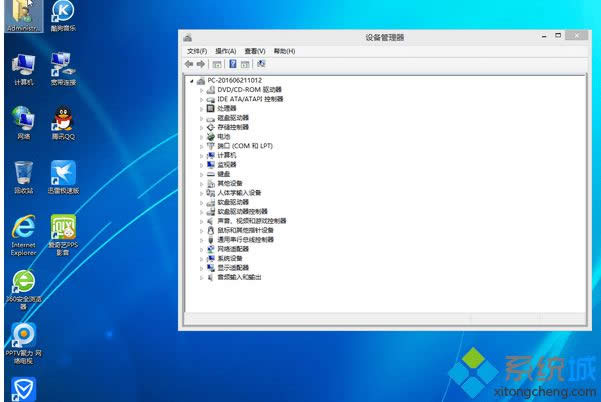Viewport: 601px width, 402px height.
Task: Expand the IDE ATA/ATAPI 控制器 node
Action: [x=202, y=100]
